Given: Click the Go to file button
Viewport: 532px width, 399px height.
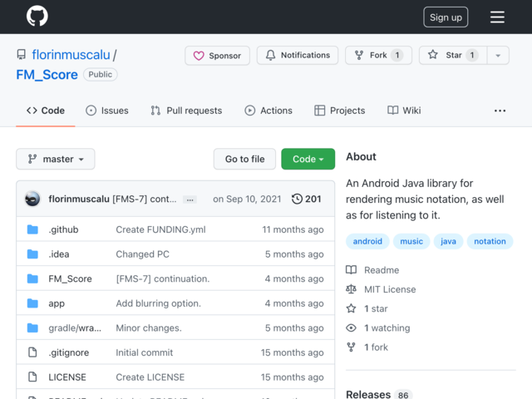Looking at the screenshot, I should pyautogui.click(x=244, y=159).
